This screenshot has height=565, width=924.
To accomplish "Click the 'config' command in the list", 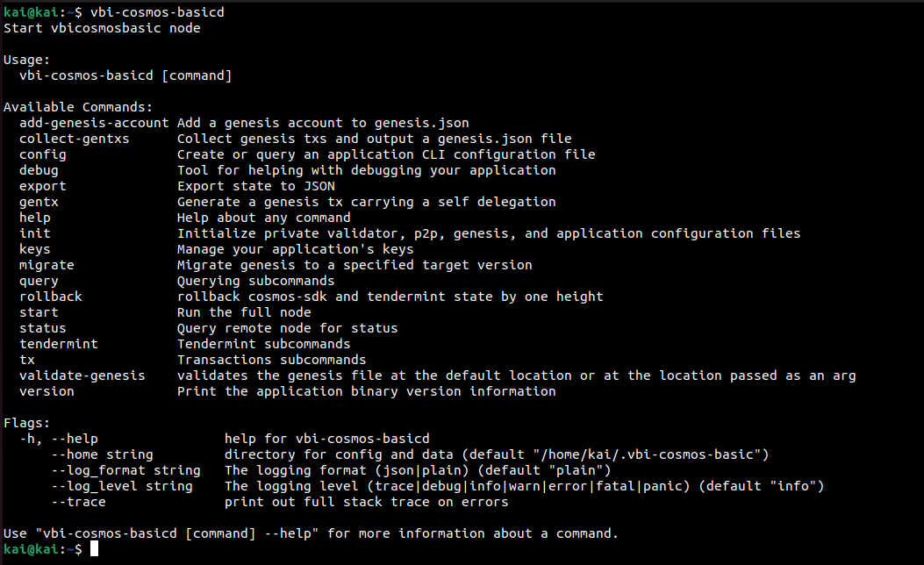I will [42, 155].
